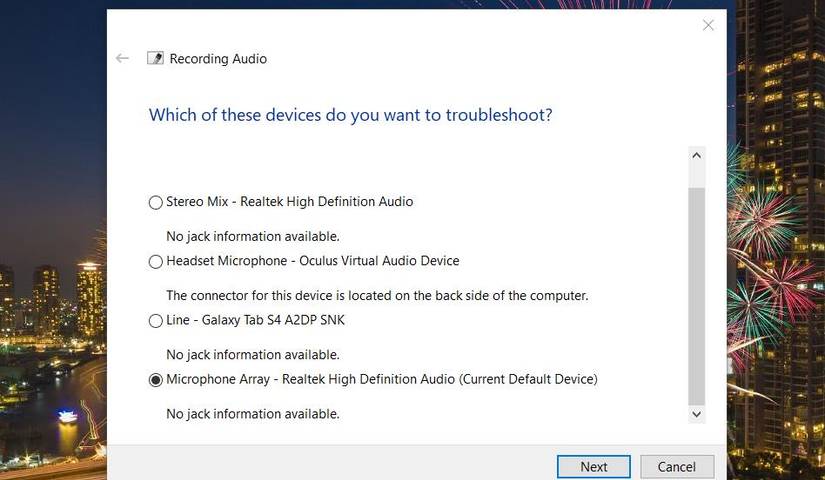Select the Stereo Mix radio button
The height and width of the screenshot is (480, 825).
(x=155, y=202)
